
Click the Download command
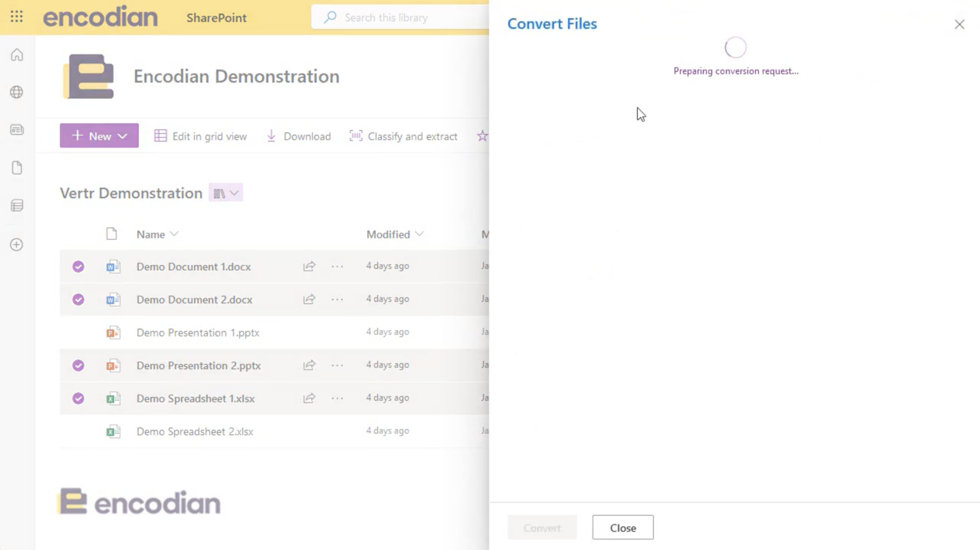pyautogui.click(x=299, y=136)
